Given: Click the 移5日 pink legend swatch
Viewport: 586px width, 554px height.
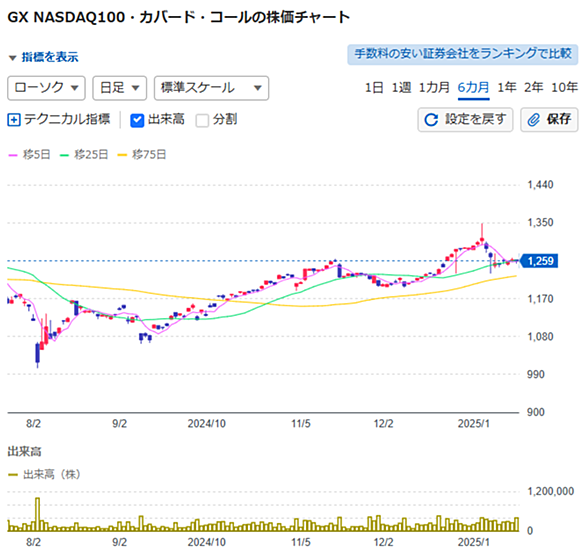Looking at the screenshot, I should click(x=13, y=154).
